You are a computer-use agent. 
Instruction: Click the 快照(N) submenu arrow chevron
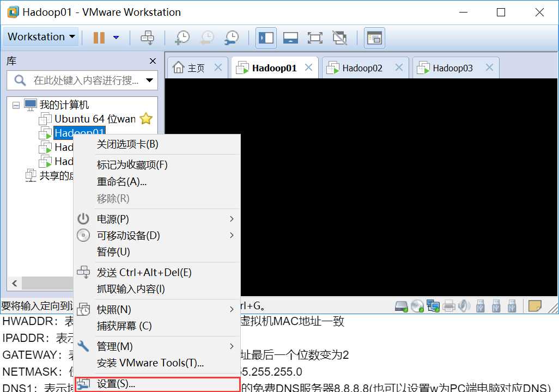coord(232,309)
